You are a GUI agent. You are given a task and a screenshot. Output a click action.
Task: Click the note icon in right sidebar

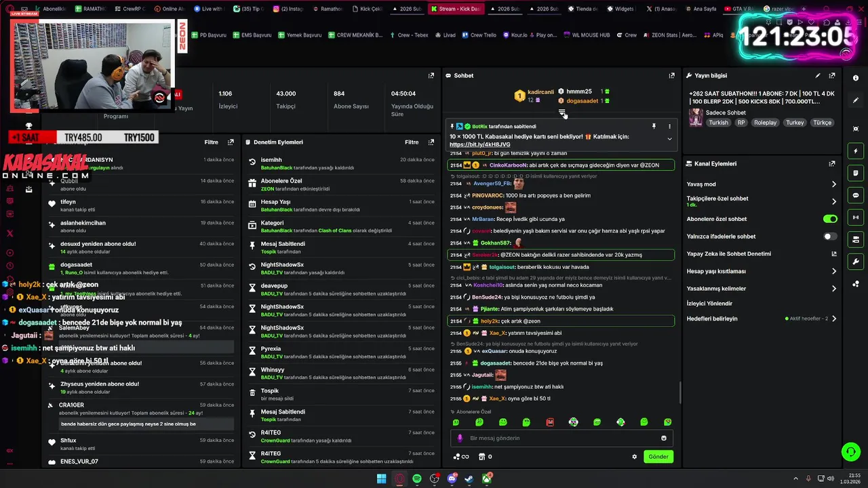[x=856, y=174]
